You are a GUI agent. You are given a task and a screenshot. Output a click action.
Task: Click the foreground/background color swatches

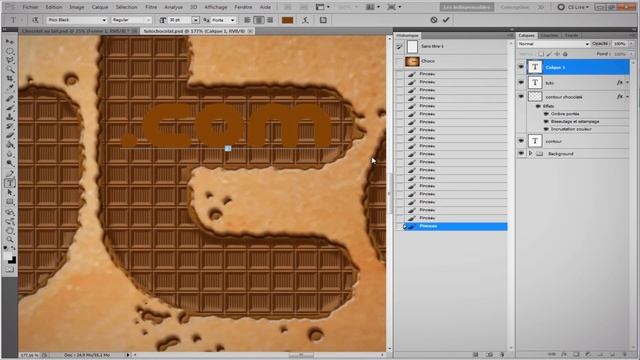(x=9, y=258)
